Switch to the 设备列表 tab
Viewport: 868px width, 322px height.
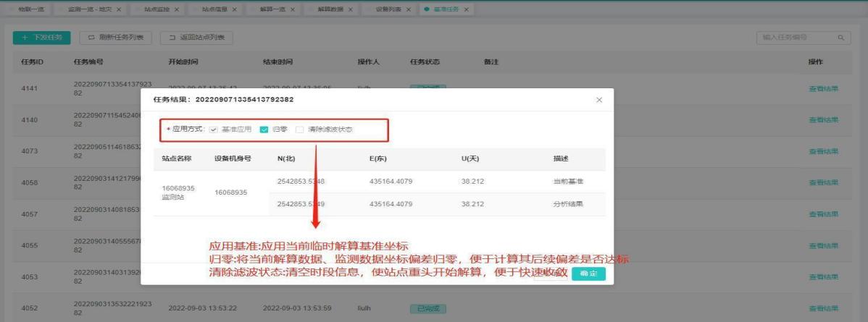pyautogui.click(x=388, y=9)
